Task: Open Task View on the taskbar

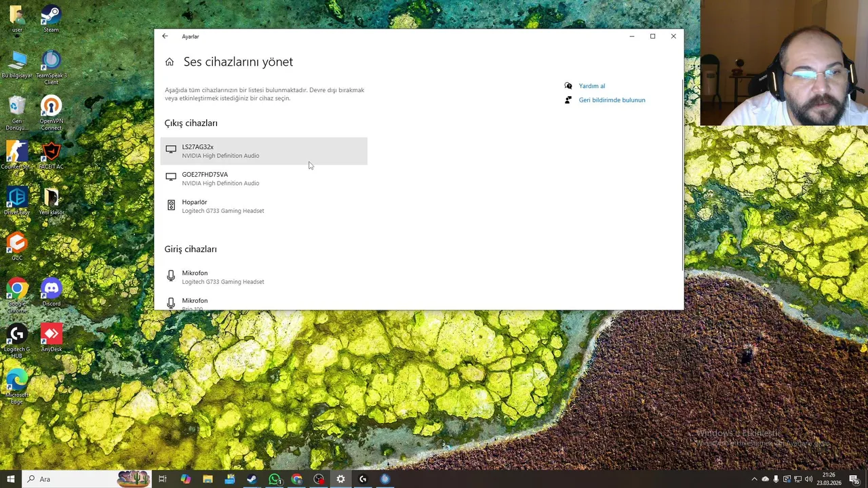Action: [163, 479]
